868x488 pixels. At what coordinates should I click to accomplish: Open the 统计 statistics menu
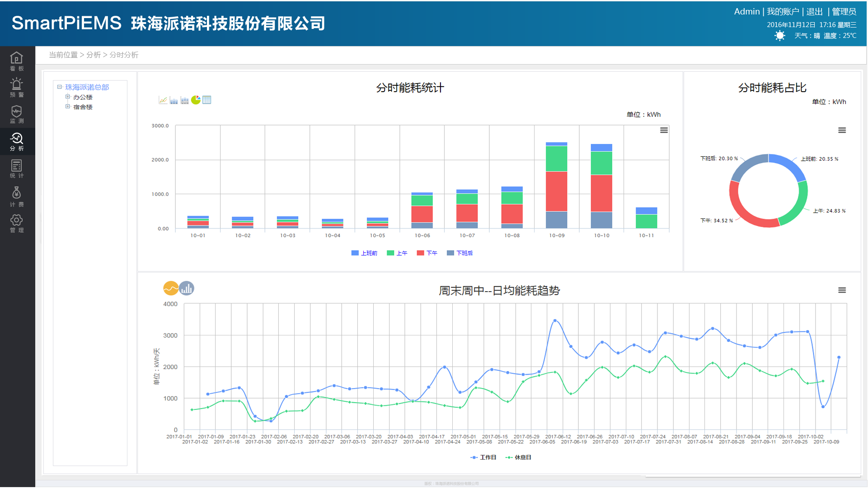(17, 169)
